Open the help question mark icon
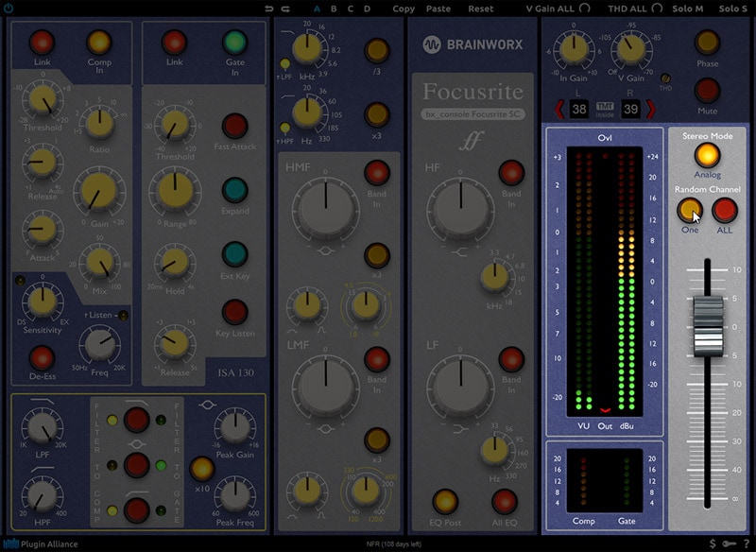This screenshot has width=756, height=552. pyautogui.click(x=745, y=544)
